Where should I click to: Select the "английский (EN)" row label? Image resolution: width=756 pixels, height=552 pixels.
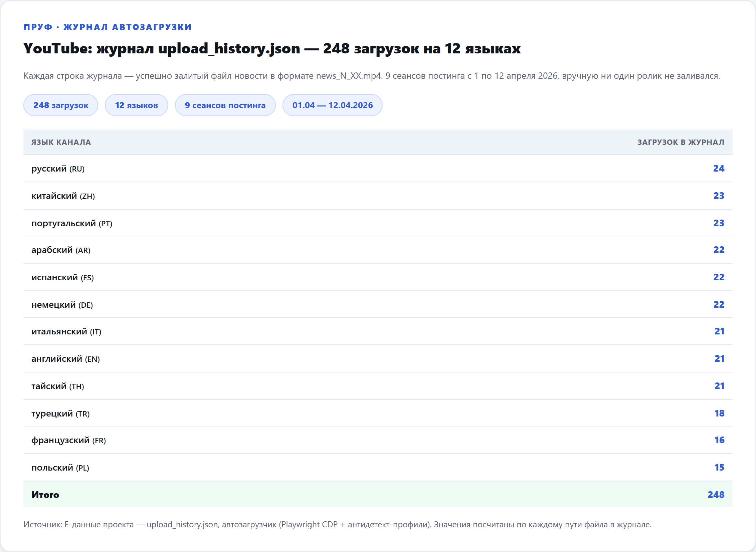pos(66,359)
